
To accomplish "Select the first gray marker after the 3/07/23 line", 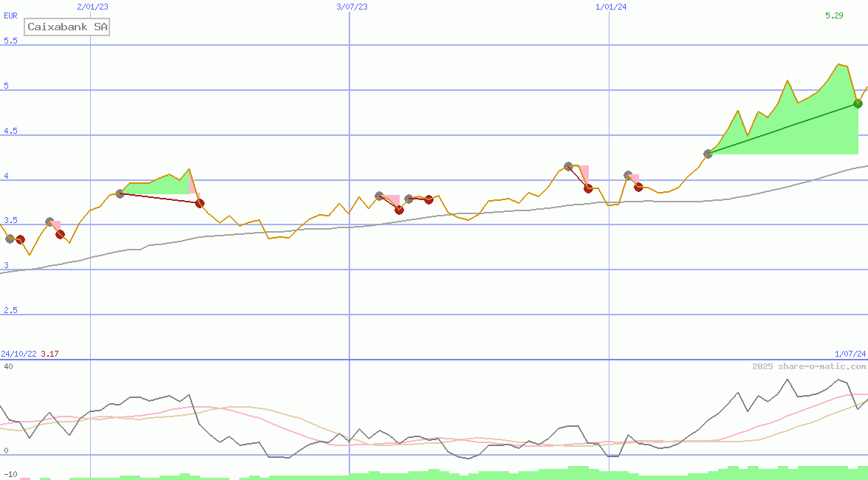I will (x=379, y=196).
